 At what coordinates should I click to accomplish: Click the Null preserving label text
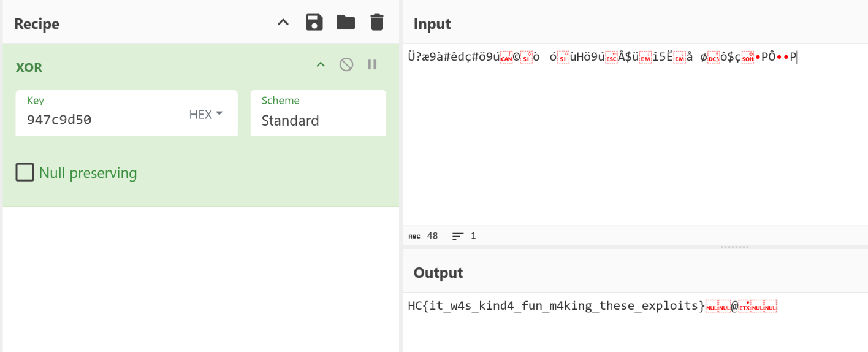tap(88, 174)
